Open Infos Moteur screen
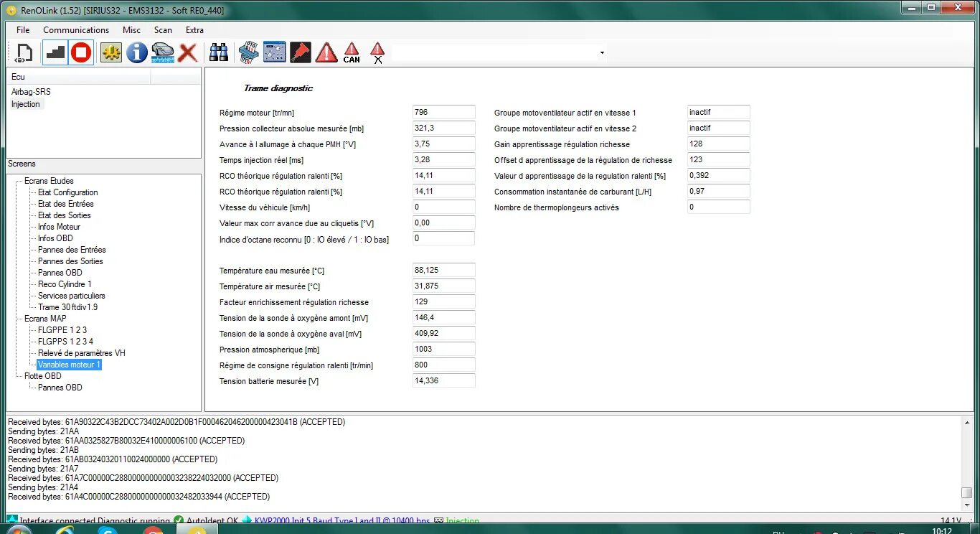980x534 pixels. tap(60, 227)
